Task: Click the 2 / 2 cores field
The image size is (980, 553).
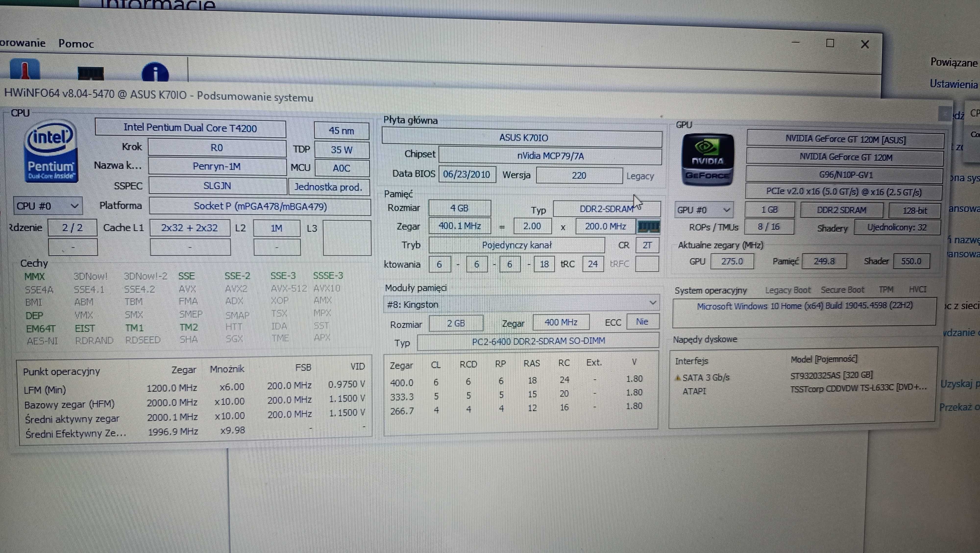Action: (x=72, y=227)
